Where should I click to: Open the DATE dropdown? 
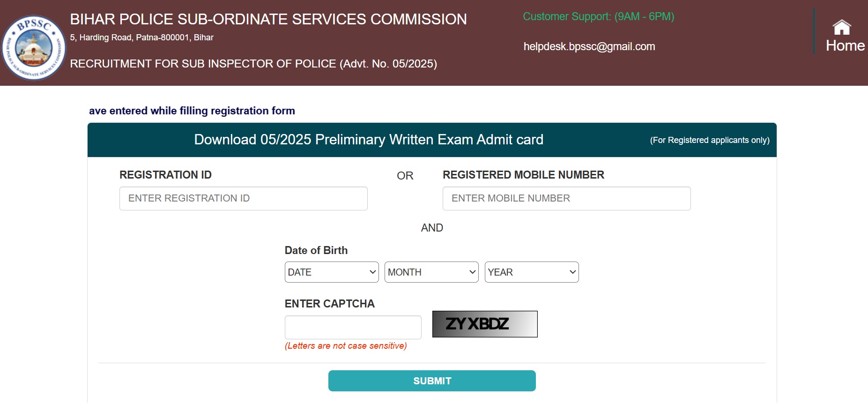point(331,272)
